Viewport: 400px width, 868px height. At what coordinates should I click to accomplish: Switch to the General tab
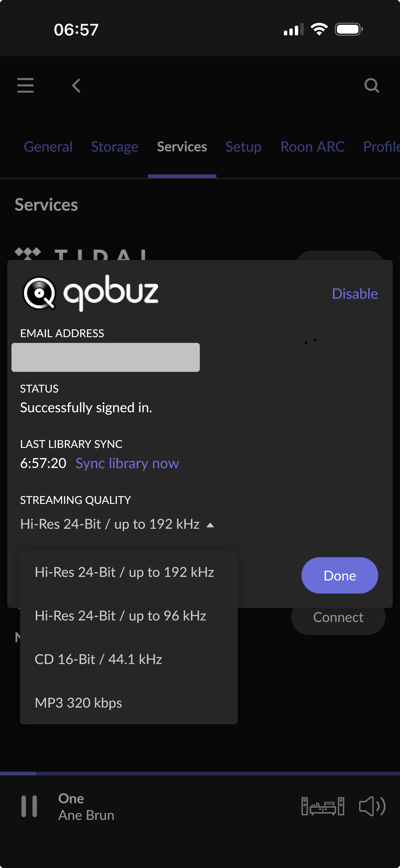48,146
